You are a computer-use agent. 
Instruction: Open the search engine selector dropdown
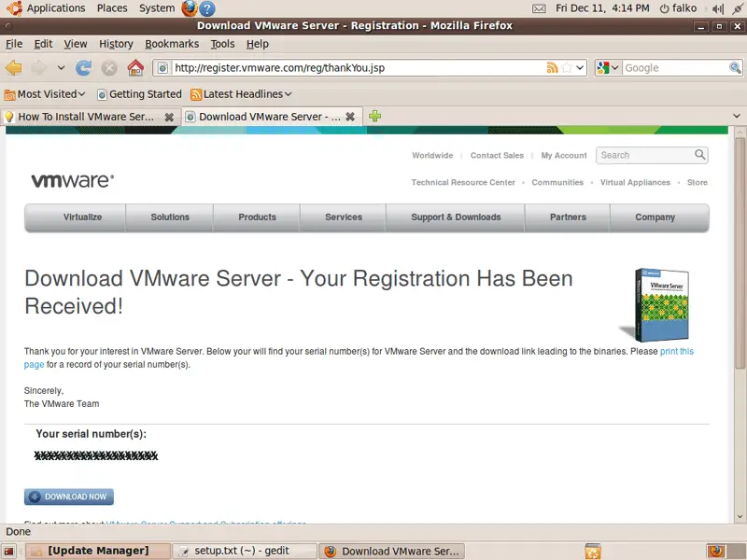click(x=608, y=67)
